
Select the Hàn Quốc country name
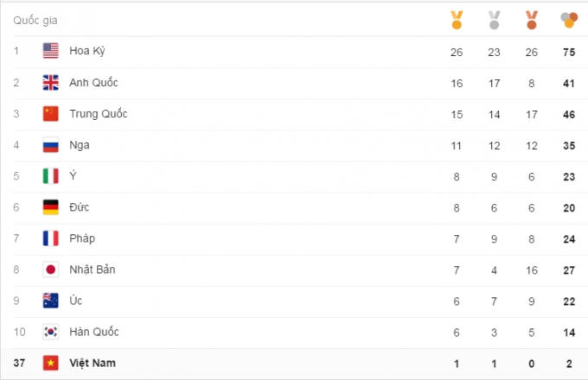pos(94,332)
